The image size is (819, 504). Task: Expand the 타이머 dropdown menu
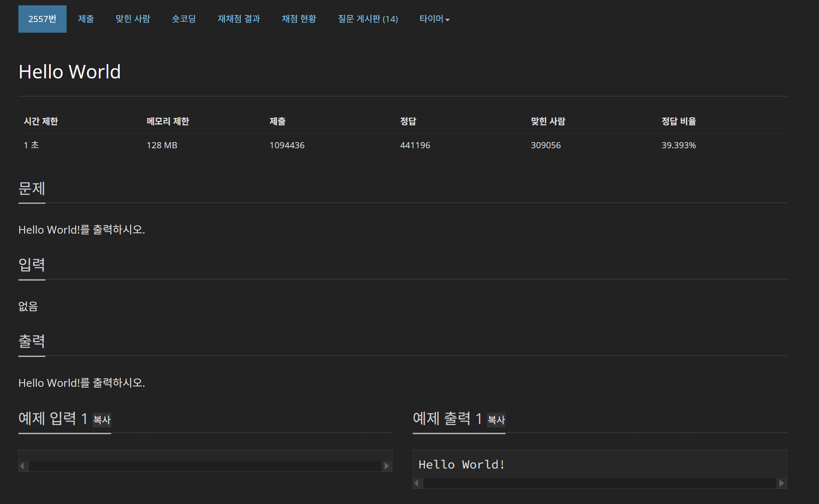coord(434,19)
